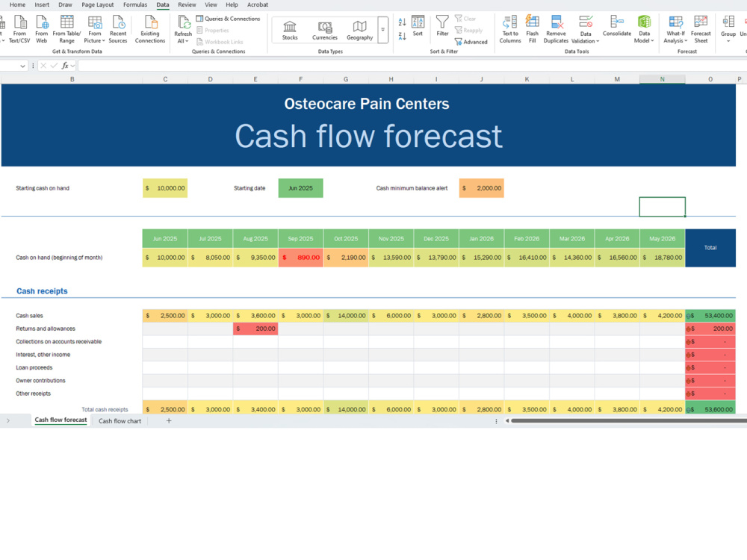Screen dimensions: 747x560
Task: Select column N header
Action: [x=662, y=79]
